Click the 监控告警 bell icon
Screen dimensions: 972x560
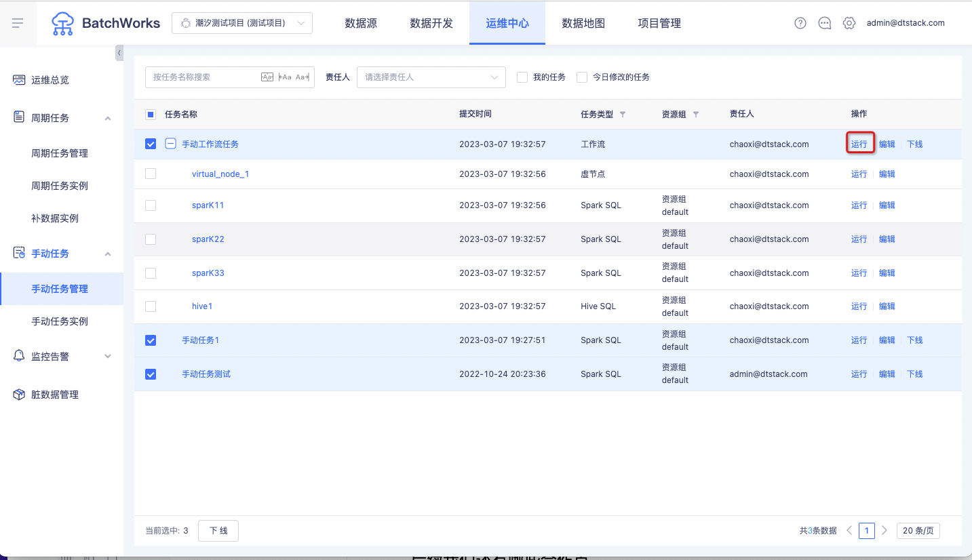pyautogui.click(x=20, y=356)
